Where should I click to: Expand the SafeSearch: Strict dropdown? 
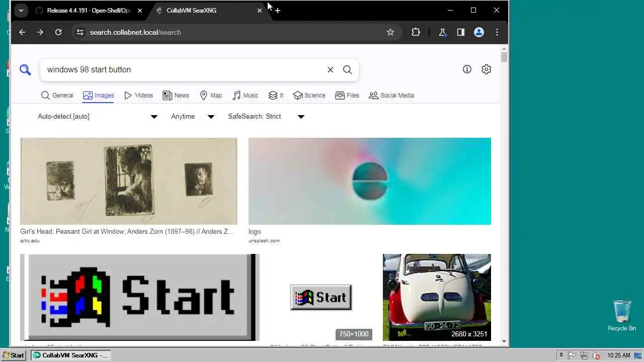(x=266, y=117)
